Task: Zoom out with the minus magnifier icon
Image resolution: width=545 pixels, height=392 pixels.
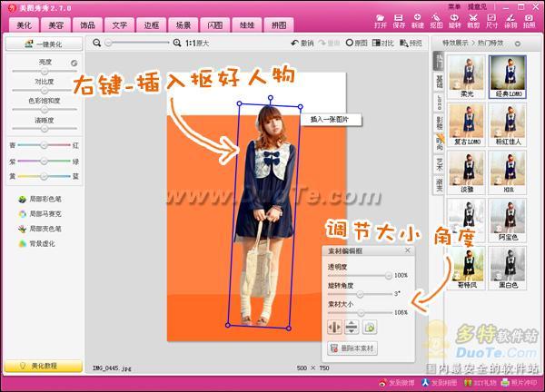Action: [x=97, y=43]
